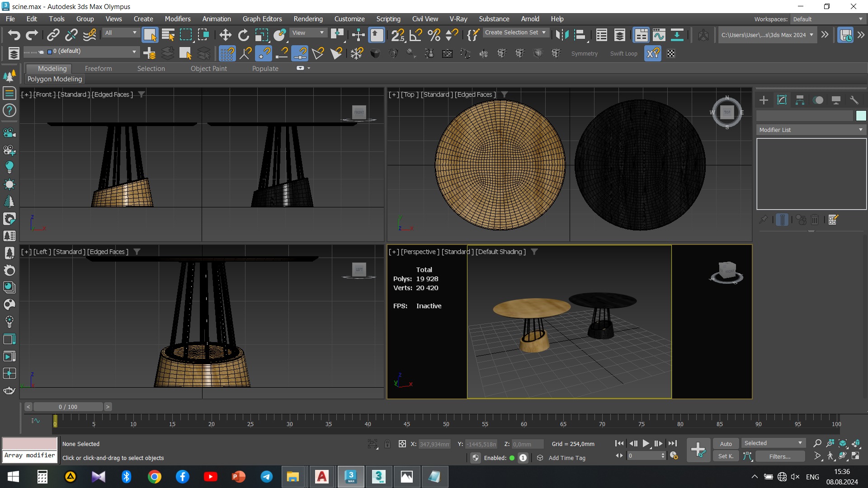Viewport: 868px width, 488px height.
Task: Switch to Object Paint ribbon tab
Action: coord(209,69)
